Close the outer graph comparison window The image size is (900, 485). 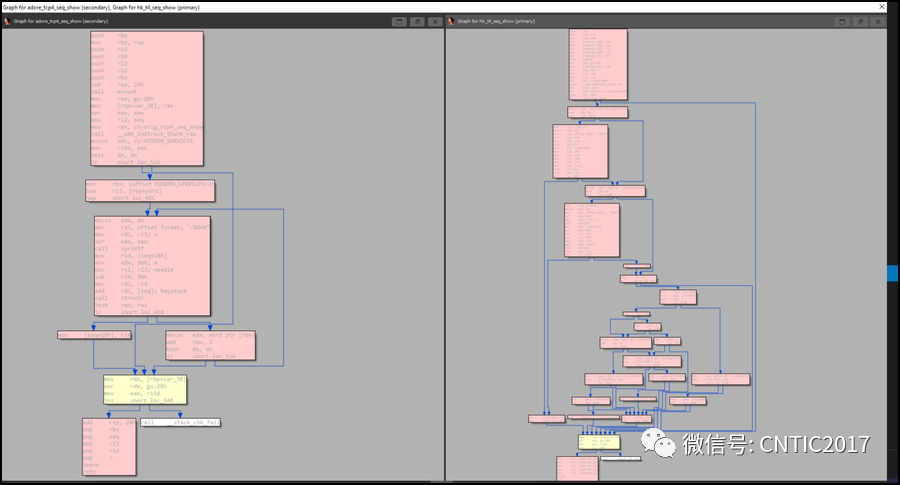(882, 7)
